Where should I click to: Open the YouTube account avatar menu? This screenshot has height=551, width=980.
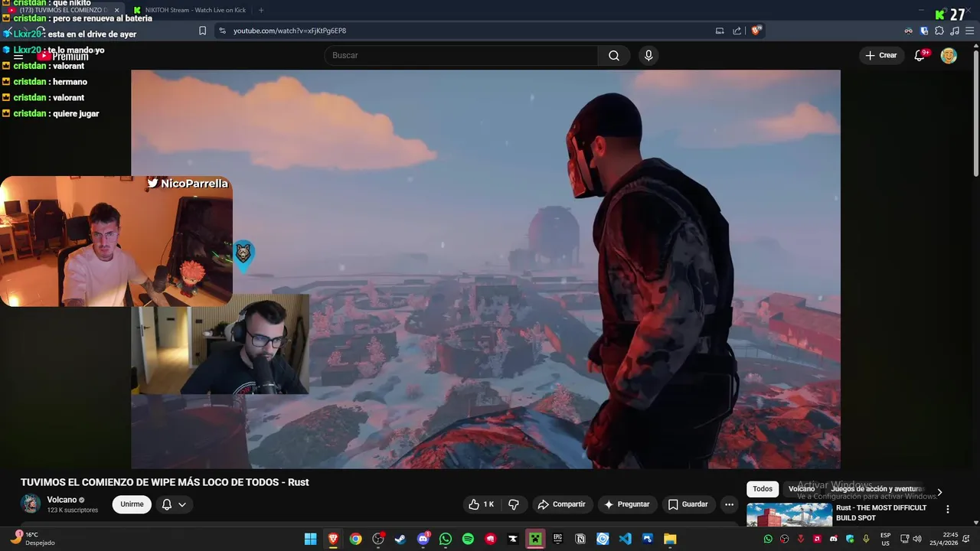click(x=949, y=55)
